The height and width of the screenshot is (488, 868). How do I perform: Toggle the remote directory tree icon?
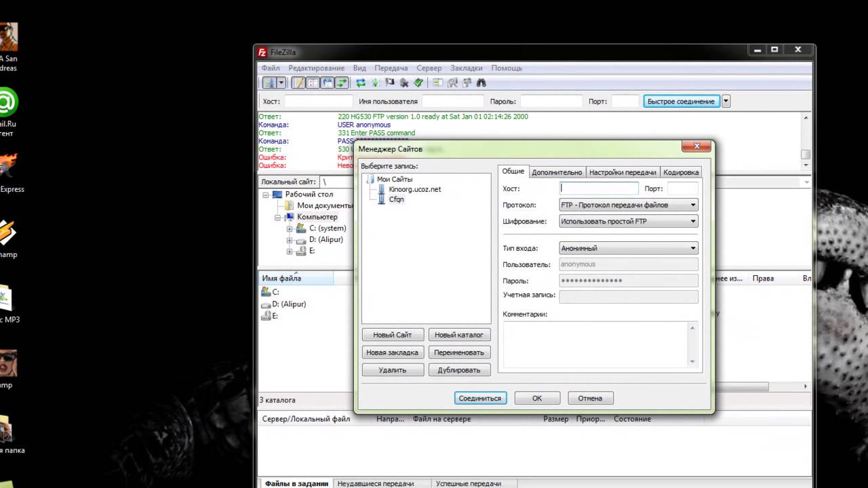tap(327, 83)
